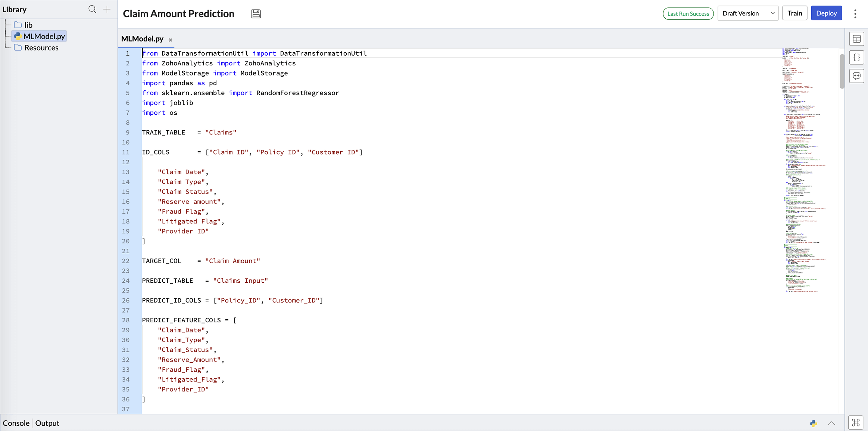The width and height of the screenshot is (868, 431).
Task: Click the plus icon to add file
Action: [x=107, y=9]
